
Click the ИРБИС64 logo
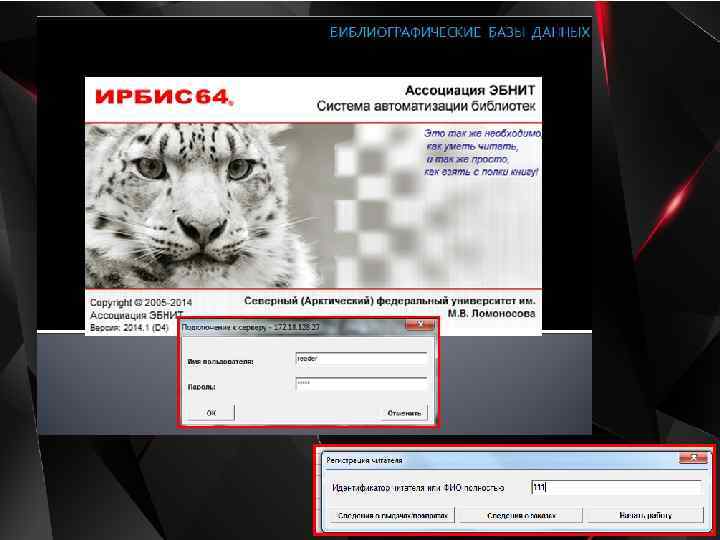coord(164,97)
